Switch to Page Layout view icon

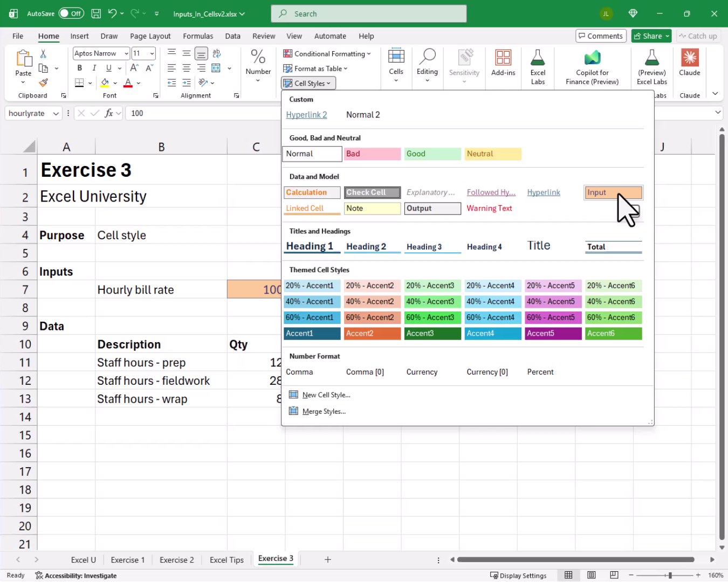coord(592,576)
